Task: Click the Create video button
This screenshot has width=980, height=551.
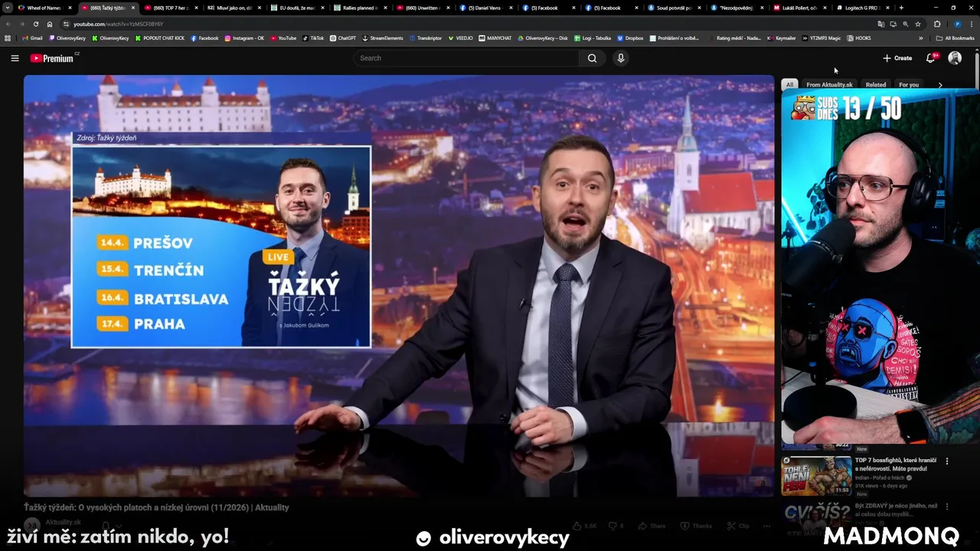Action: (x=897, y=58)
